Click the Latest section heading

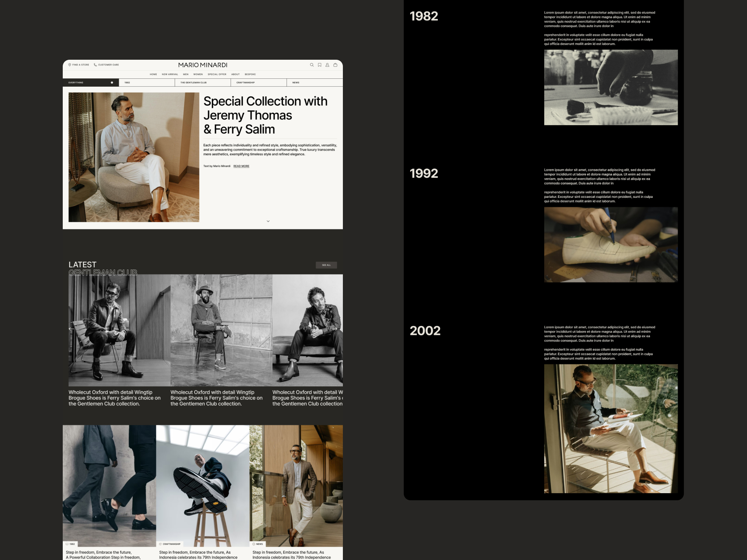pos(83,265)
